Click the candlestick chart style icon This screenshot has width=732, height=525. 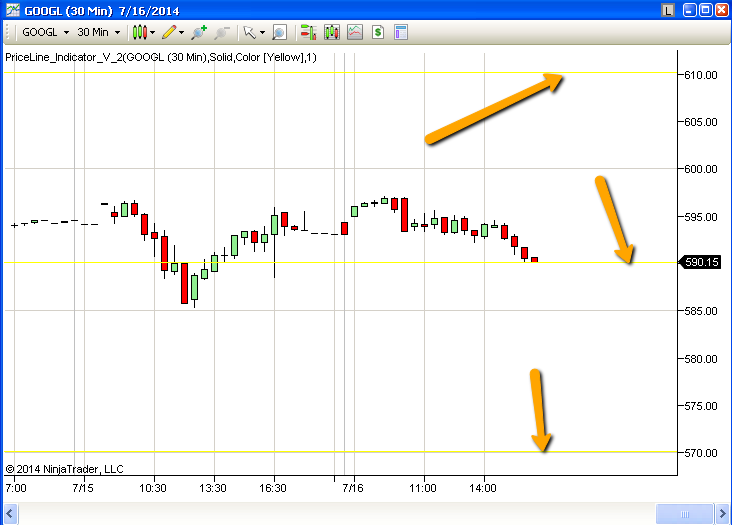[140, 32]
